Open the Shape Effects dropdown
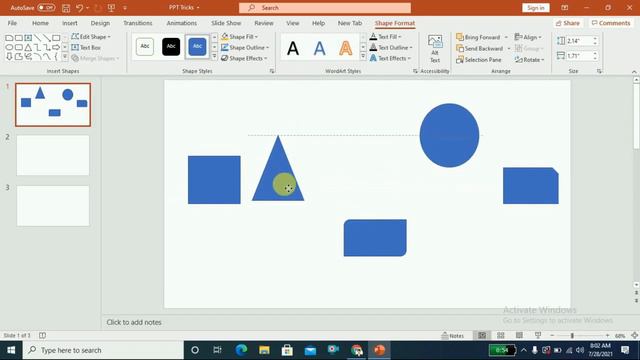640x360 pixels. (x=244, y=58)
